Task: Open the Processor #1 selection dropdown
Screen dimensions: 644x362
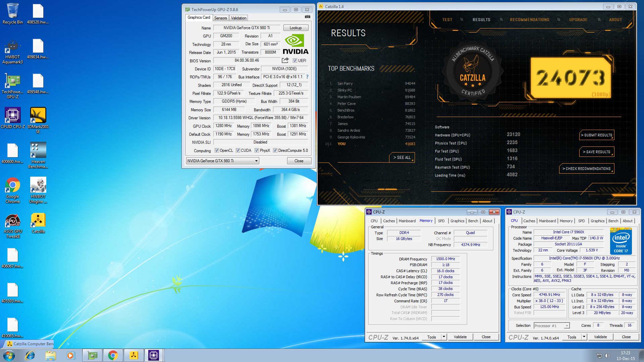Action: coord(552,325)
